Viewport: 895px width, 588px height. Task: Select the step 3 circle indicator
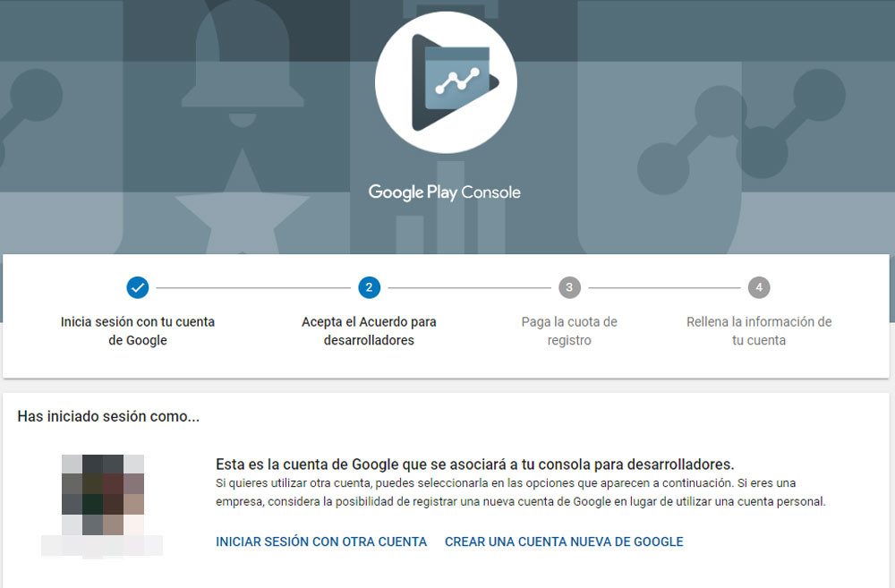[570, 287]
